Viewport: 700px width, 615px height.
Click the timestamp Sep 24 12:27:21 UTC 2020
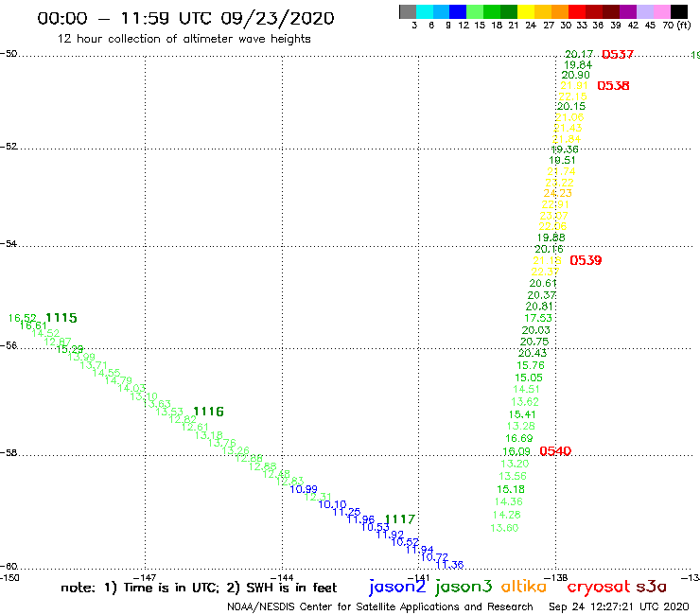point(619,607)
